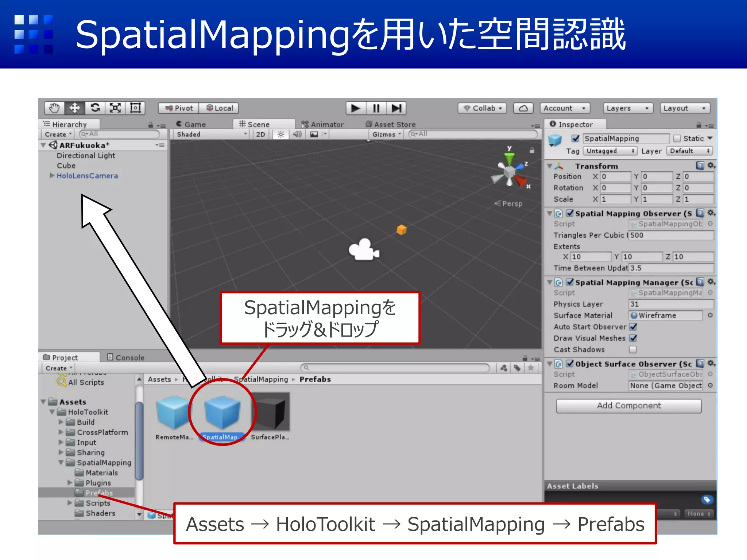Image resolution: width=747 pixels, height=560 pixels.
Task: Click the Pause button
Action: pos(376,108)
